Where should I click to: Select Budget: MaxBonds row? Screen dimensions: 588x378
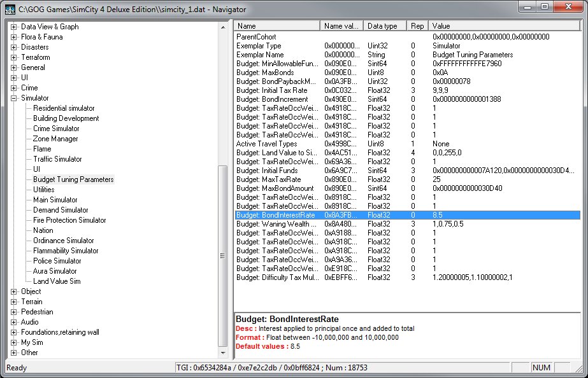pyautogui.click(x=407, y=73)
